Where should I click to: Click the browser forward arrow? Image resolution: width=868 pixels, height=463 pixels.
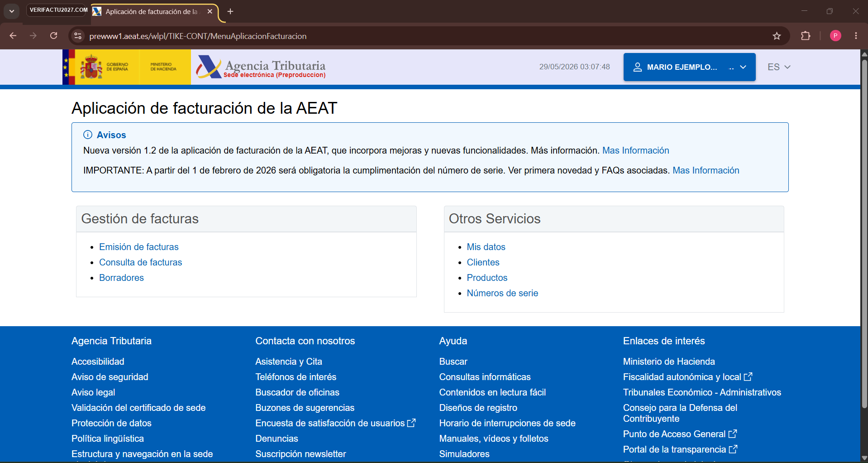coord(33,36)
